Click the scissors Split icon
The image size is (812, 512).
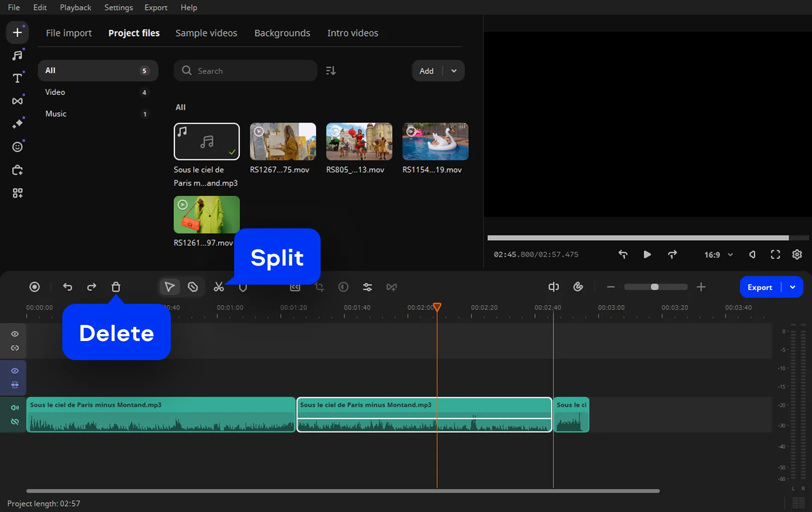click(219, 287)
